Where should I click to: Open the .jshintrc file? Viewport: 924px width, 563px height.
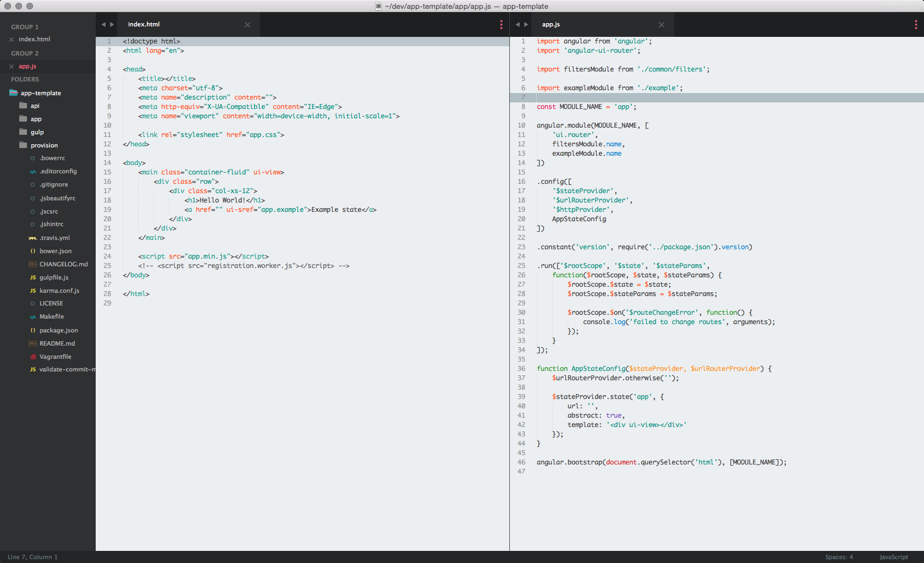click(52, 224)
